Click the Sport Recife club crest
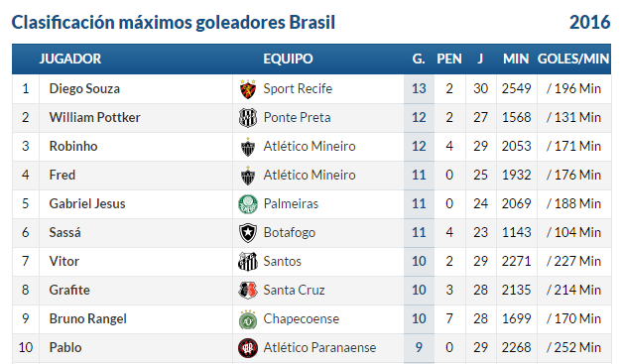Viewport: 624px width, 364px height. click(x=248, y=88)
